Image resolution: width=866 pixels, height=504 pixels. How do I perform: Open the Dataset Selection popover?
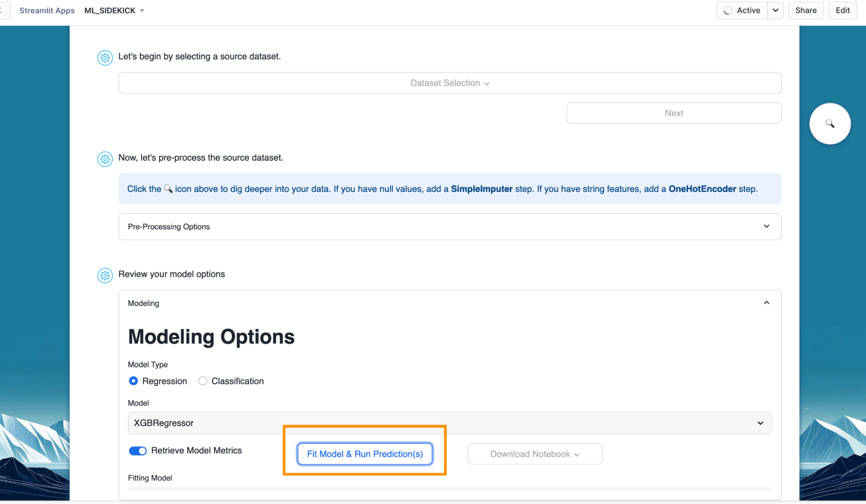pos(449,83)
